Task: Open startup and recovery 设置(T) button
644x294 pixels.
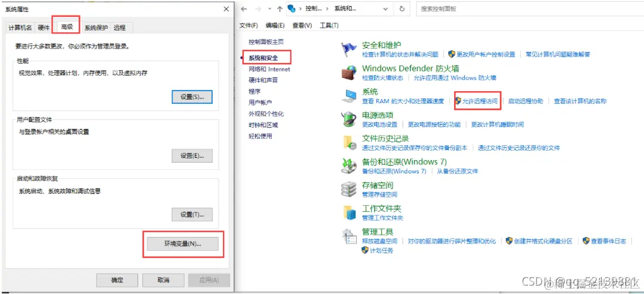Action: point(192,214)
